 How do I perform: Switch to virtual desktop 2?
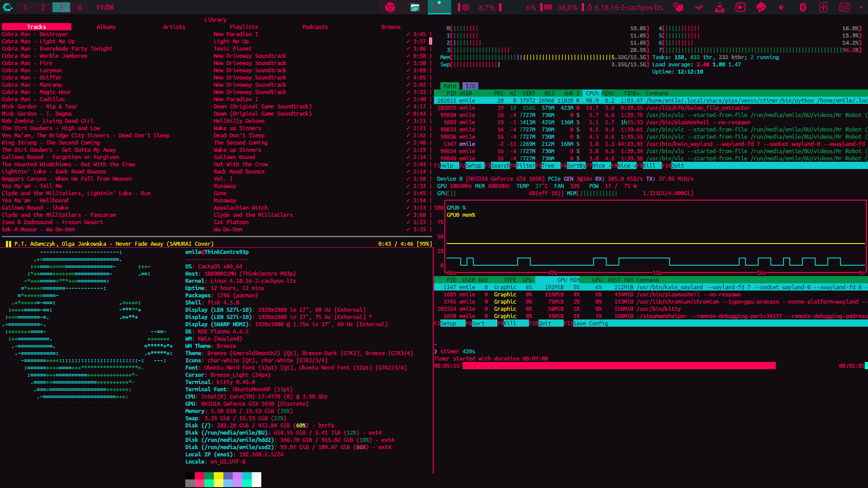point(43,7)
